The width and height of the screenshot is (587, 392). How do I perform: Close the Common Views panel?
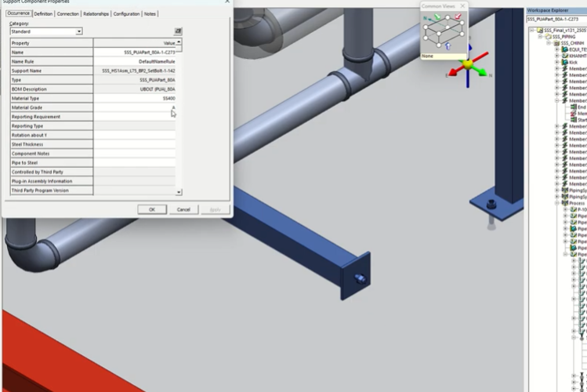tap(462, 6)
